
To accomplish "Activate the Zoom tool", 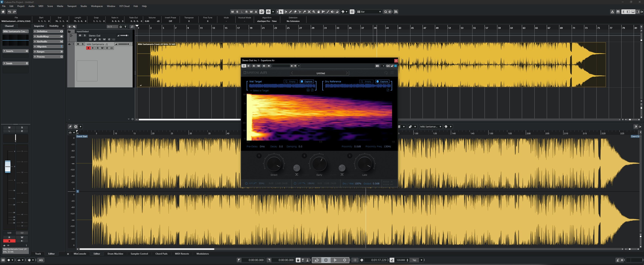I will point(314,11).
